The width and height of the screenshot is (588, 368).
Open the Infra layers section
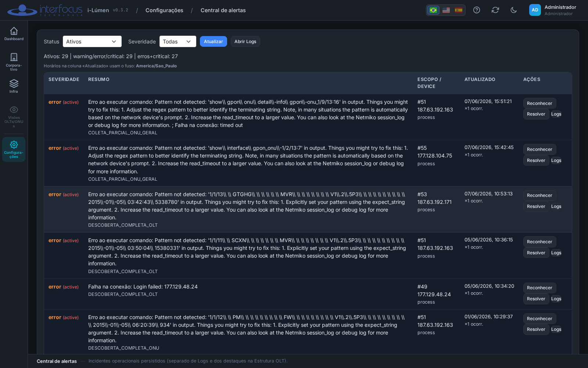click(14, 86)
